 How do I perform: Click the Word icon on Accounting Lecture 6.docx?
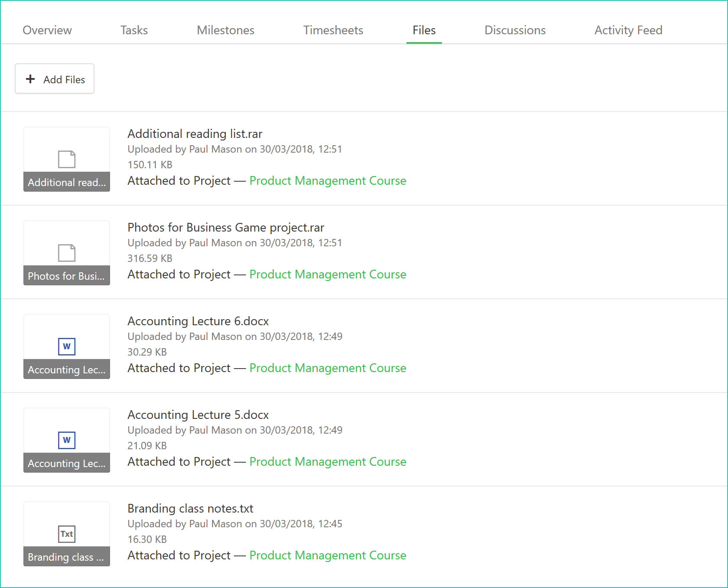66,346
